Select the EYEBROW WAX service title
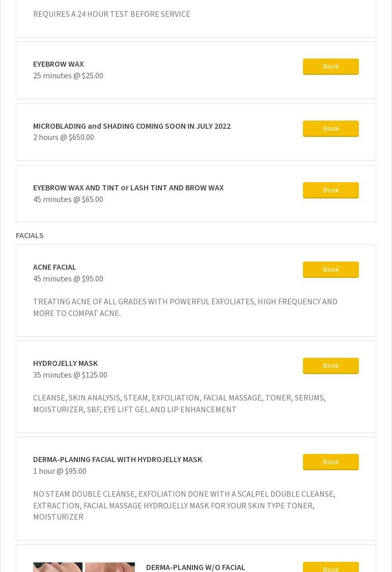Image resolution: width=392 pixels, height=572 pixels. tap(59, 64)
